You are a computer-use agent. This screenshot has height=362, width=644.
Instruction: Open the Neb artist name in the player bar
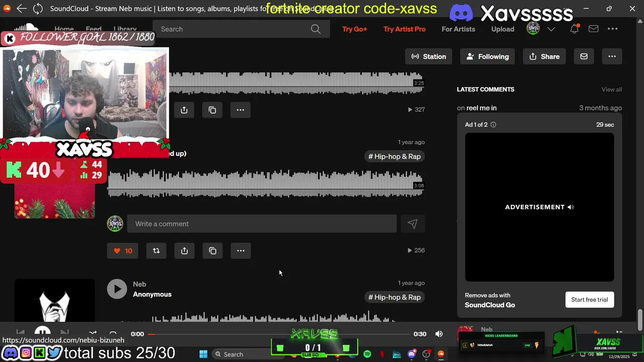point(487,330)
